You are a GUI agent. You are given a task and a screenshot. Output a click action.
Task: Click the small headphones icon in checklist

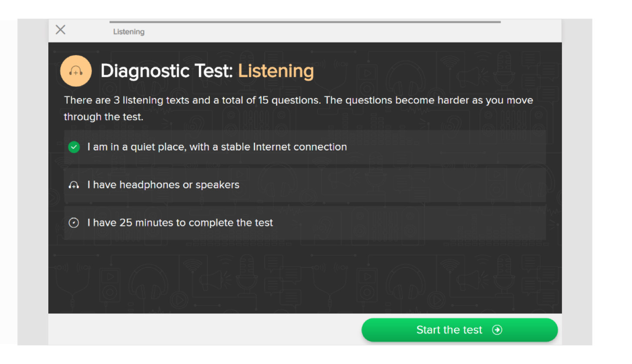click(74, 185)
